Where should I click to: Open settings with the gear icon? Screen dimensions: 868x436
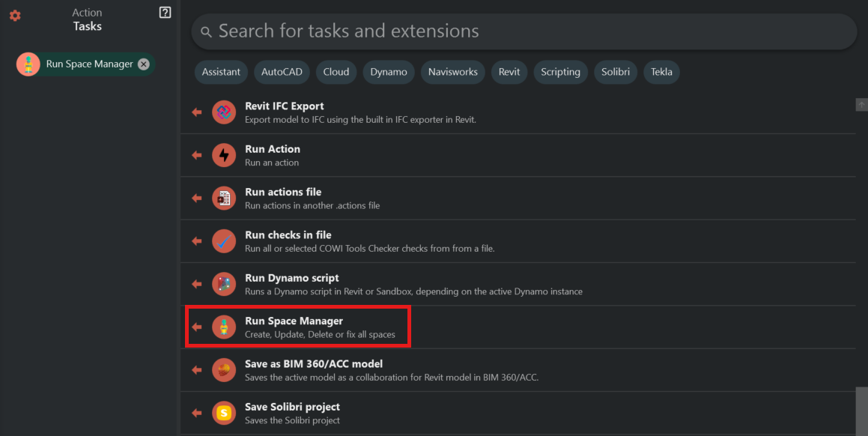(x=15, y=15)
